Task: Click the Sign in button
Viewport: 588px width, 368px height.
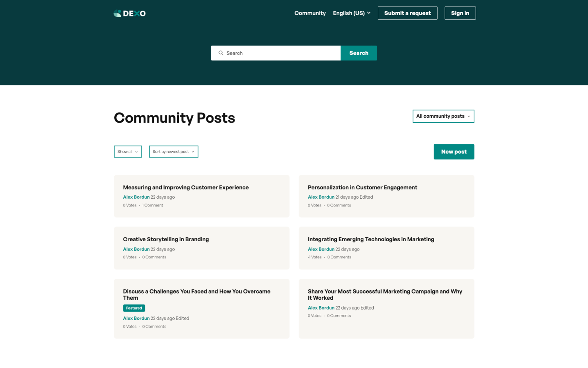Action: tap(460, 13)
